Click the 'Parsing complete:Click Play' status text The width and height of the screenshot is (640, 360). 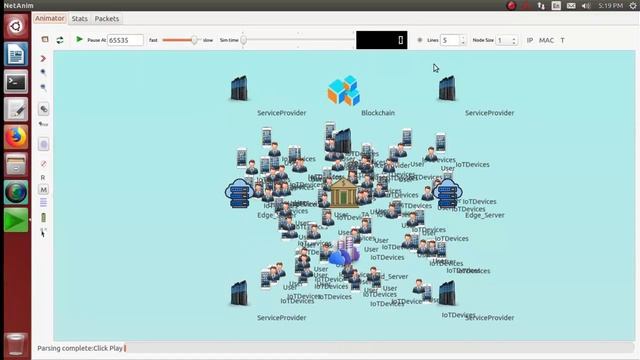click(x=80, y=348)
